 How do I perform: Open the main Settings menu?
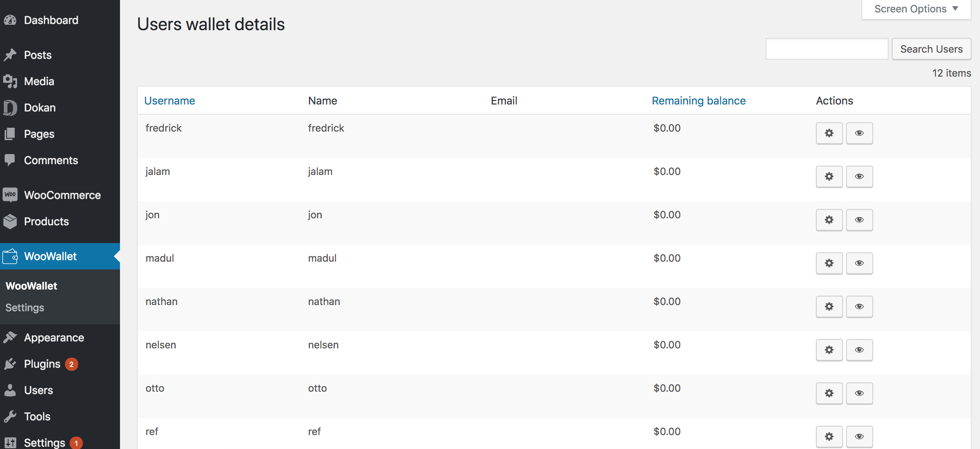(x=45, y=443)
